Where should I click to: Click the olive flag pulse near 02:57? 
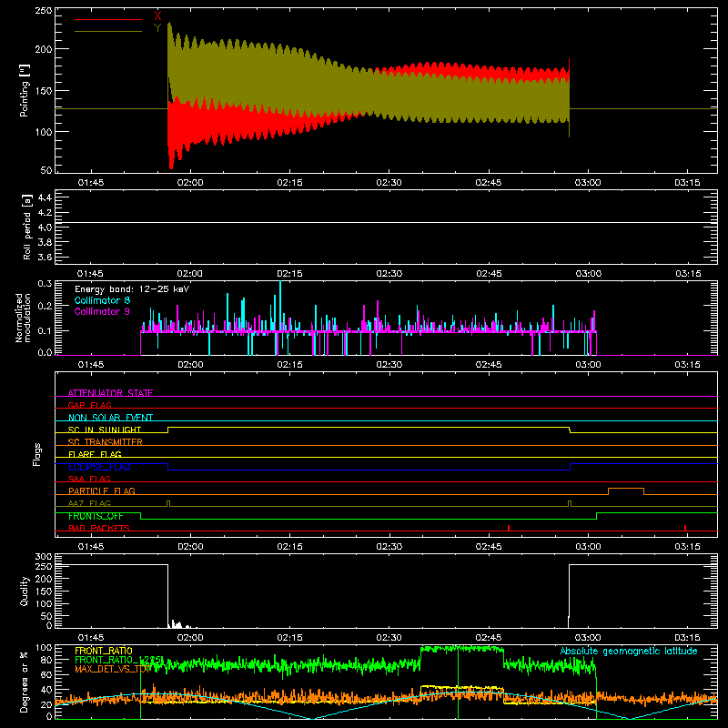click(x=570, y=503)
